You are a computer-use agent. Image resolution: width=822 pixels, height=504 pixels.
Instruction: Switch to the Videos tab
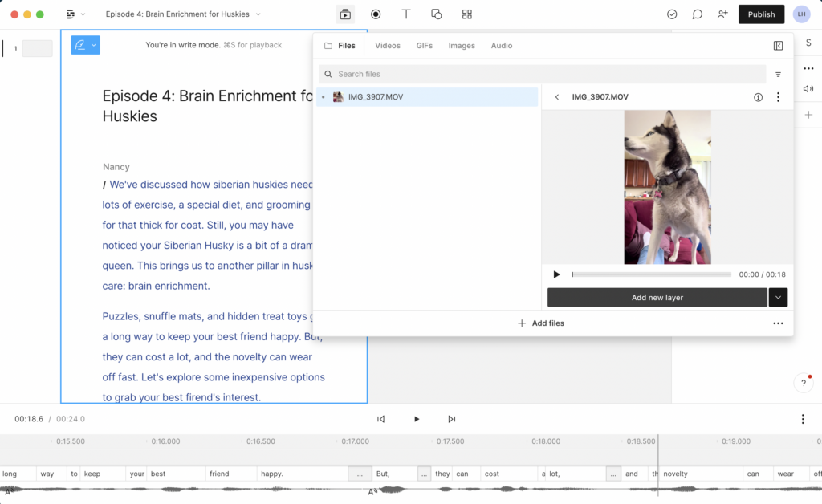[388, 46]
